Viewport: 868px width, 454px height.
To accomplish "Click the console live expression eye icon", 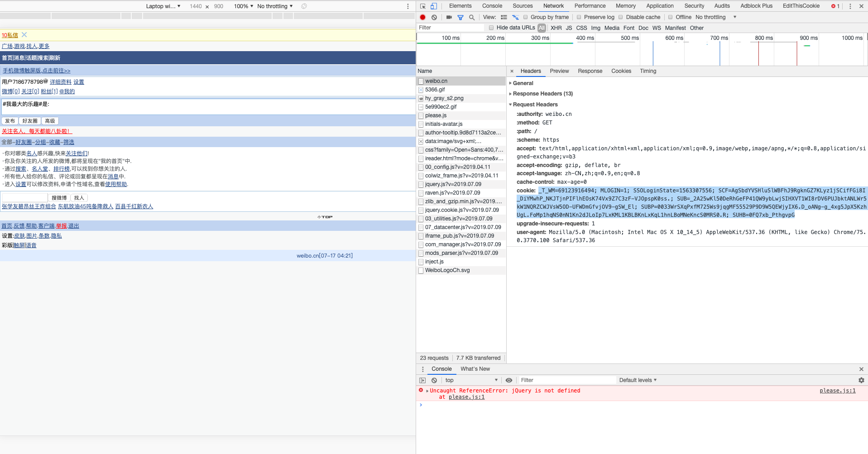I will (x=509, y=380).
